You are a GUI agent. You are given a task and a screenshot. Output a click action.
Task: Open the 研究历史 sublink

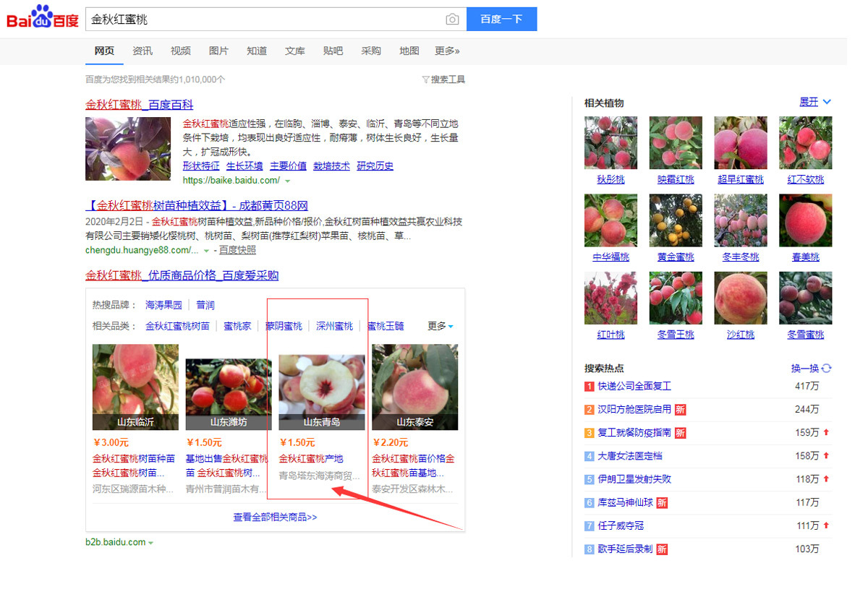(x=375, y=166)
